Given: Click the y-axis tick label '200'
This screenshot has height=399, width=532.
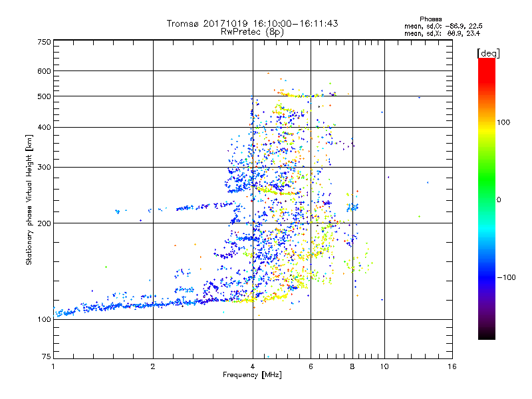Looking at the screenshot, I should pyautogui.click(x=44, y=223).
